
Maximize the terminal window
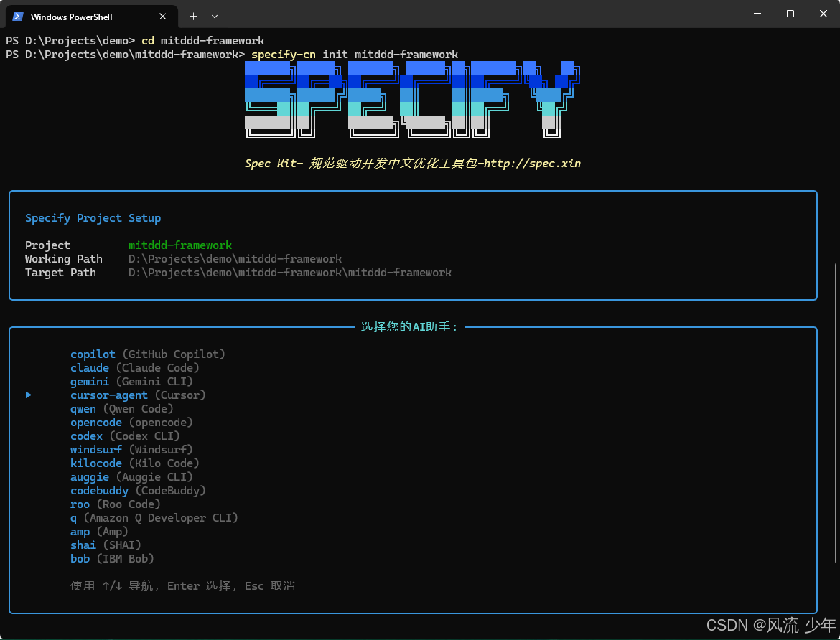(x=790, y=14)
